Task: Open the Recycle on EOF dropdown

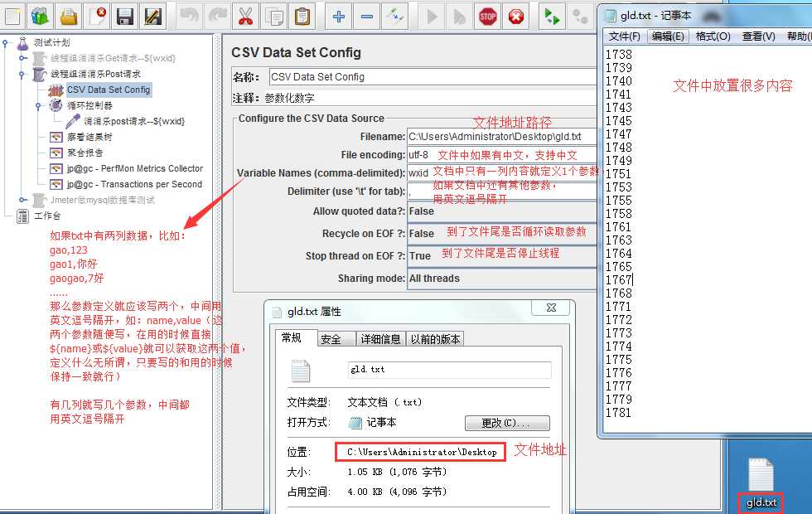Action: click(x=502, y=234)
